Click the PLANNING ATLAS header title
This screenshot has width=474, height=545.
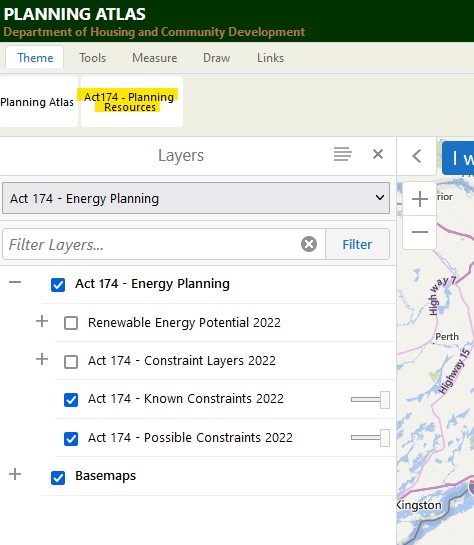[75, 14]
